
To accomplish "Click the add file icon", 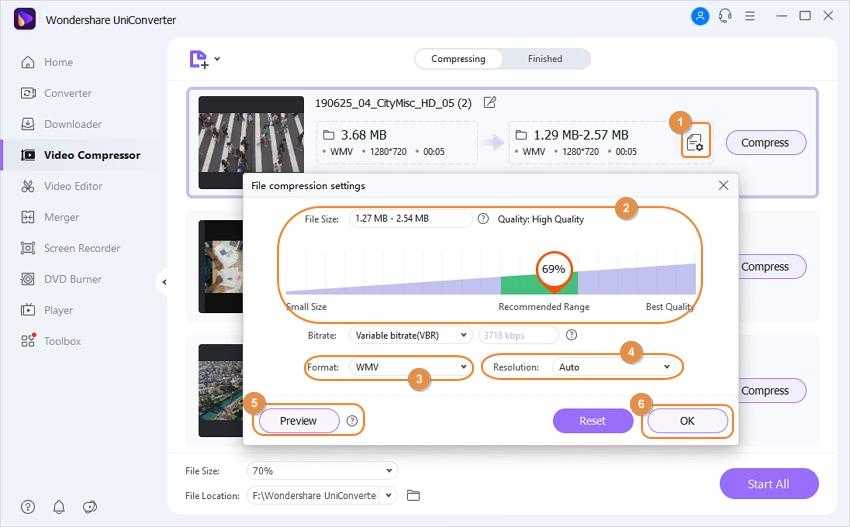I will (200, 59).
